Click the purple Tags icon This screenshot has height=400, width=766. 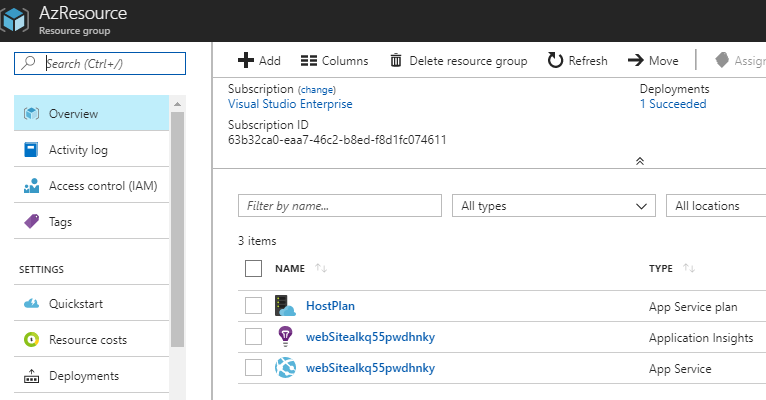coord(31,221)
